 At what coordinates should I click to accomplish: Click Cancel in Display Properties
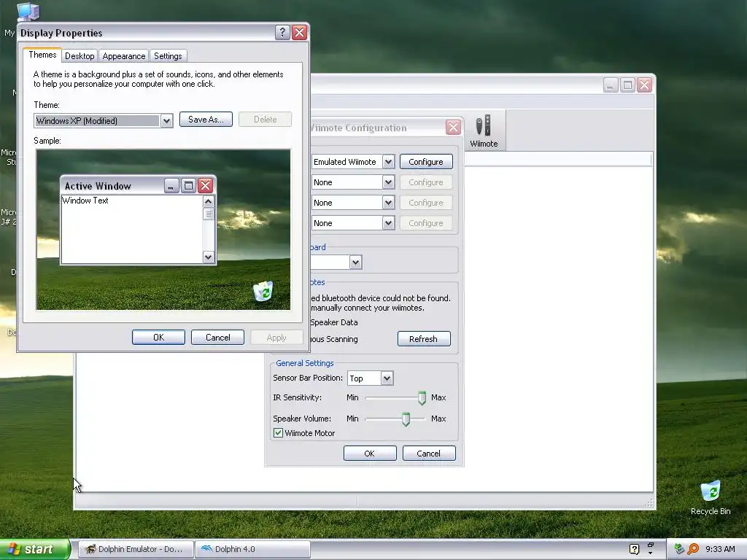pyautogui.click(x=217, y=338)
